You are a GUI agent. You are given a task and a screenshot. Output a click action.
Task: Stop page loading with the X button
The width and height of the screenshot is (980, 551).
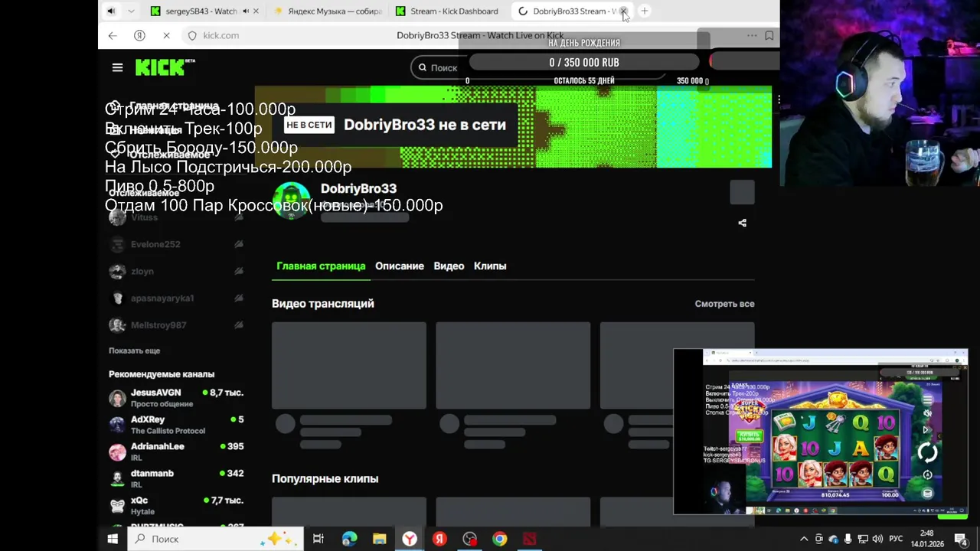tap(166, 35)
